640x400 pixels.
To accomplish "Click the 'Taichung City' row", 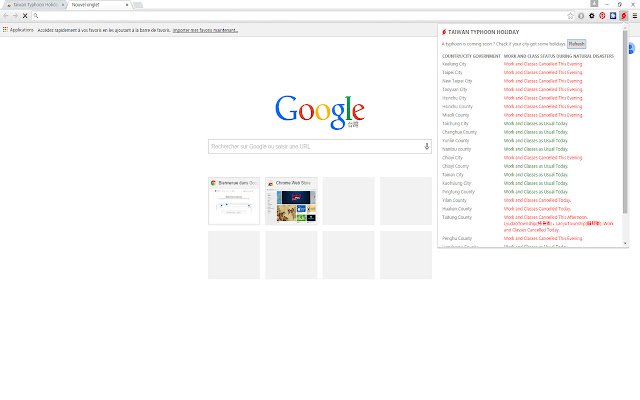I will pyautogui.click(x=529, y=124).
